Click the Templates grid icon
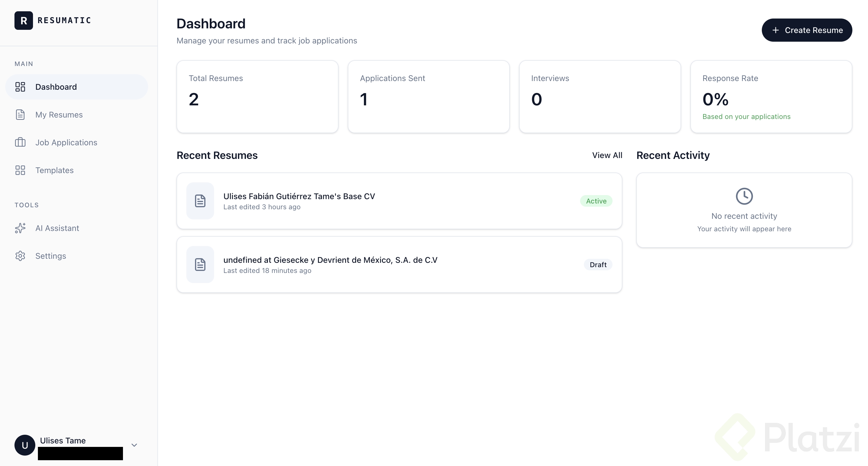Screen dimensions: 868x466 coord(20,170)
